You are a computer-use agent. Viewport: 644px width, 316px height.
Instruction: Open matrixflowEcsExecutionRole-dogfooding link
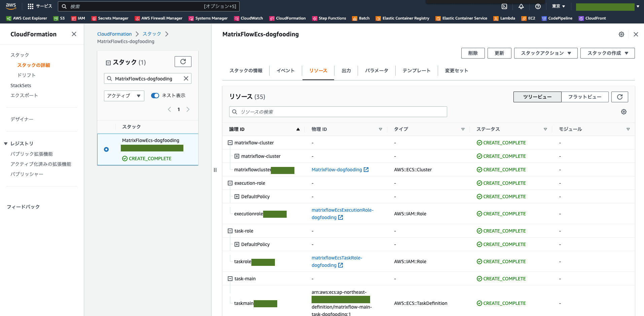[x=343, y=214]
